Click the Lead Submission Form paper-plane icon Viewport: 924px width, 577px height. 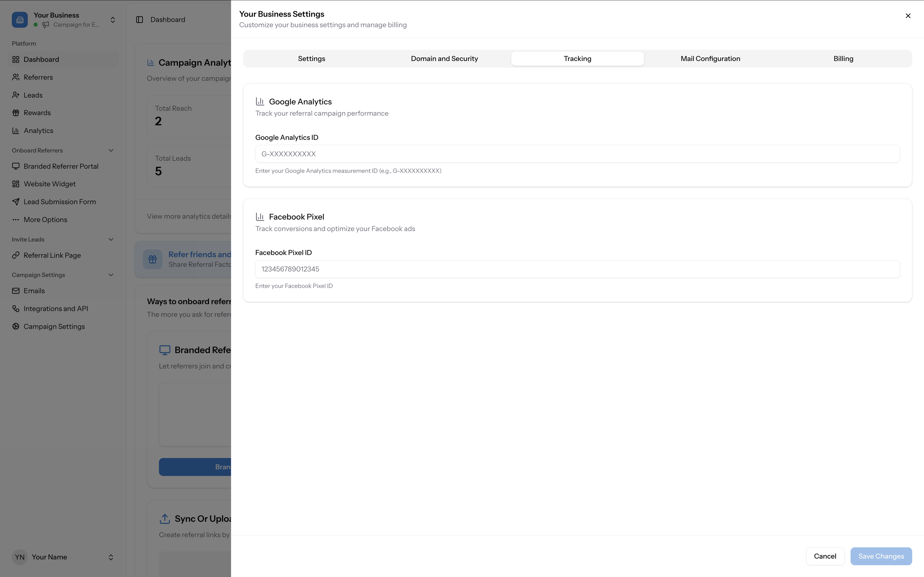16,201
